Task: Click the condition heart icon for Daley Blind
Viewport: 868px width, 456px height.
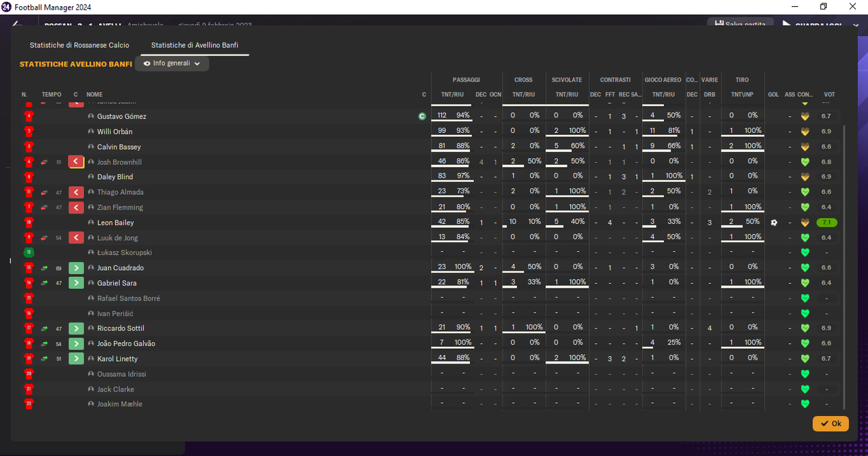Action: pos(805,177)
